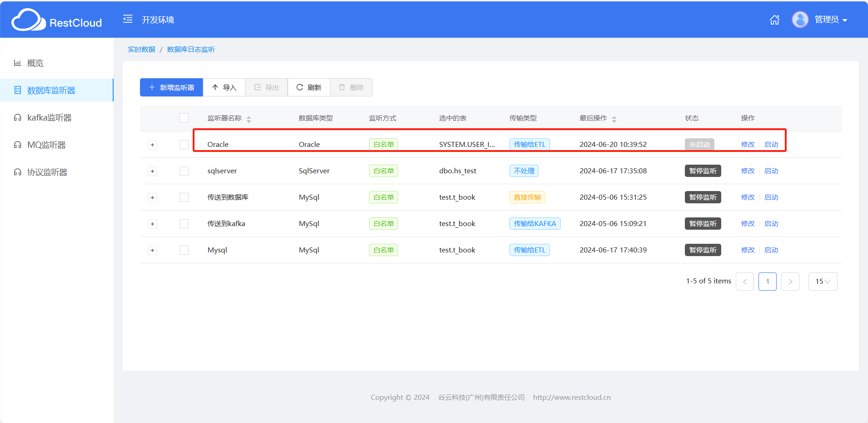This screenshot has height=423, width=868.
Task: Expand the Oracle row details
Action: tap(152, 145)
